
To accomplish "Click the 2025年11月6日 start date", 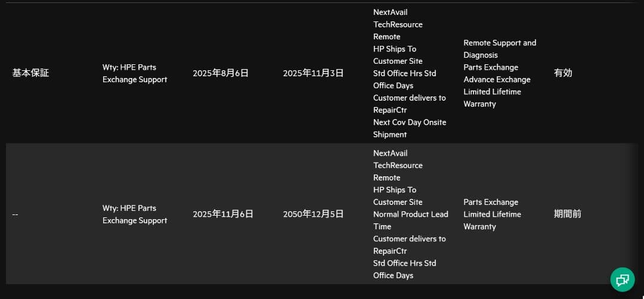I will [223, 214].
